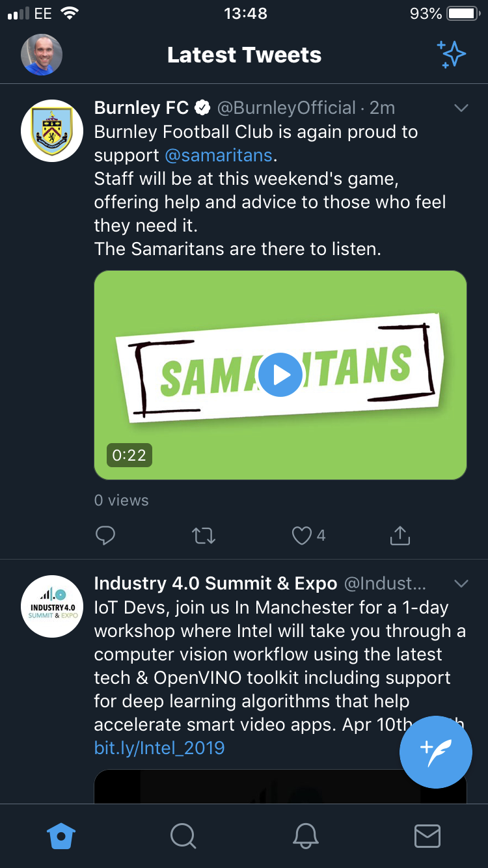Play the Samaritans video
This screenshot has width=488, height=868.
pos(280,375)
